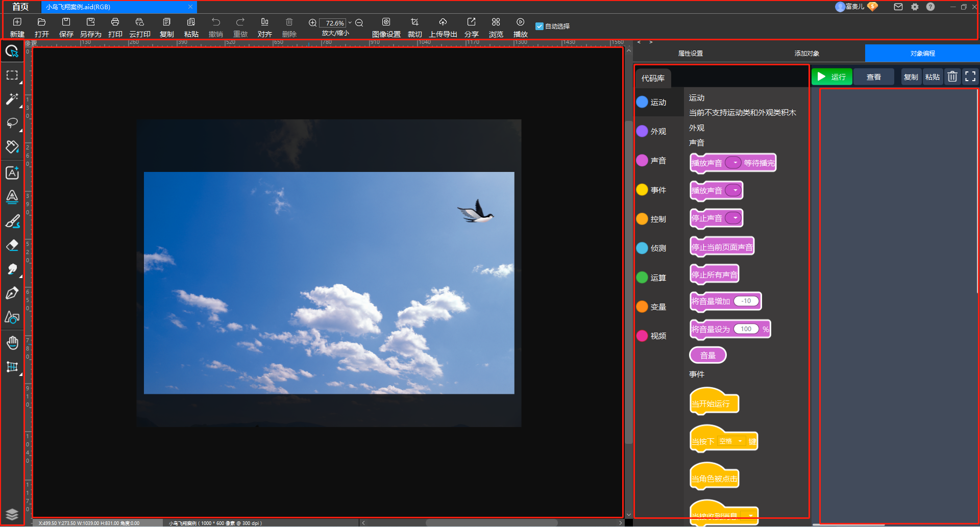Image resolution: width=980 pixels, height=527 pixels.
Task: Select the magic wand tool
Action: [12, 99]
